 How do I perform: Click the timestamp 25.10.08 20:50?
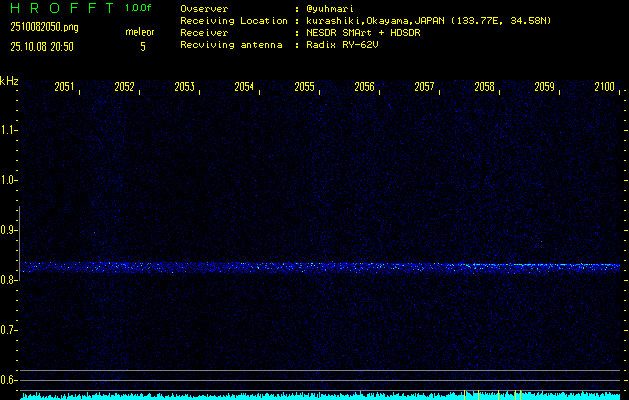coord(42,47)
